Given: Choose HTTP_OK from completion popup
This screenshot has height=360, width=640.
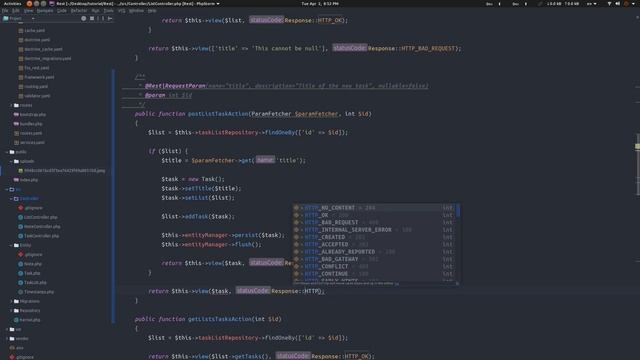Looking at the screenshot, I should tap(374, 215).
